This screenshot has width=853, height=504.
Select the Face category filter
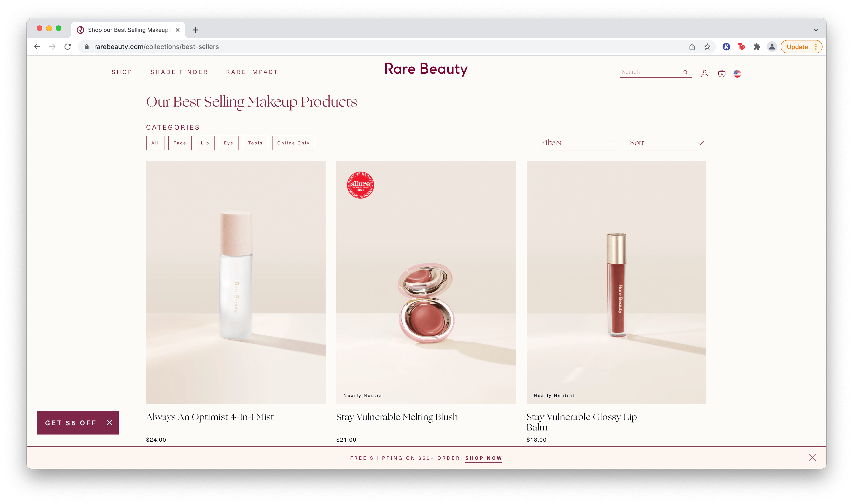[180, 143]
